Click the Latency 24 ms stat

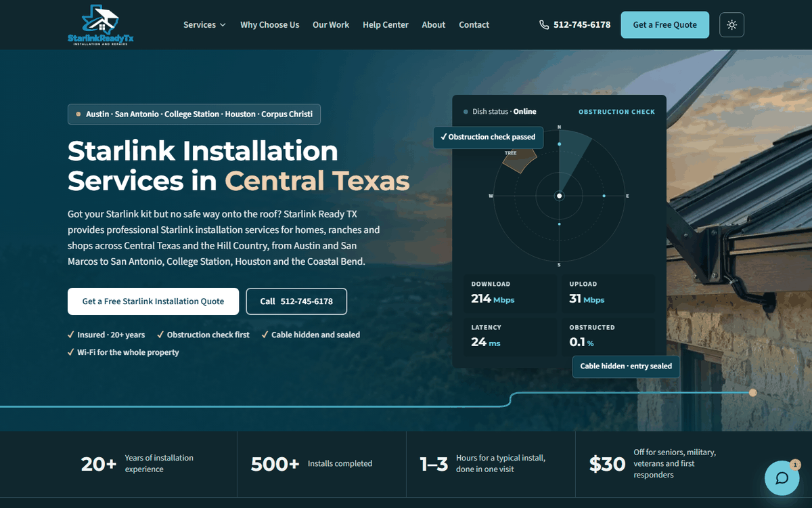510,336
